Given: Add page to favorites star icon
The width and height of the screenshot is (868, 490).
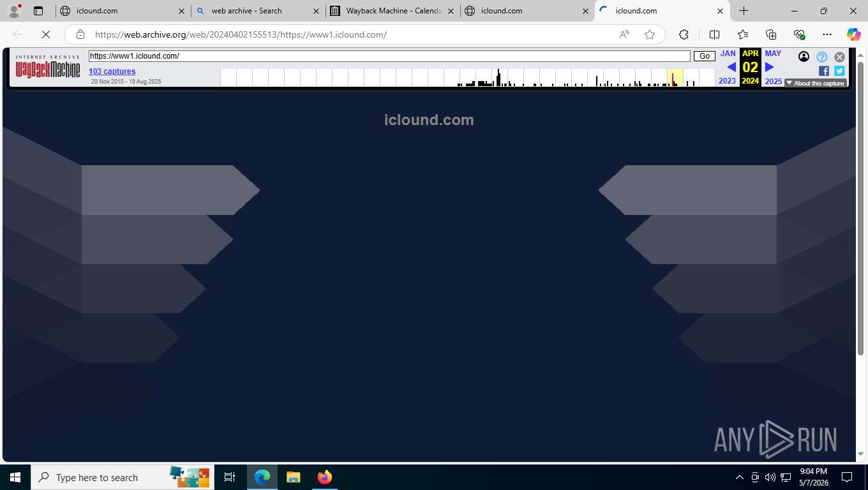Looking at the screenshot, I should point(650,34).
